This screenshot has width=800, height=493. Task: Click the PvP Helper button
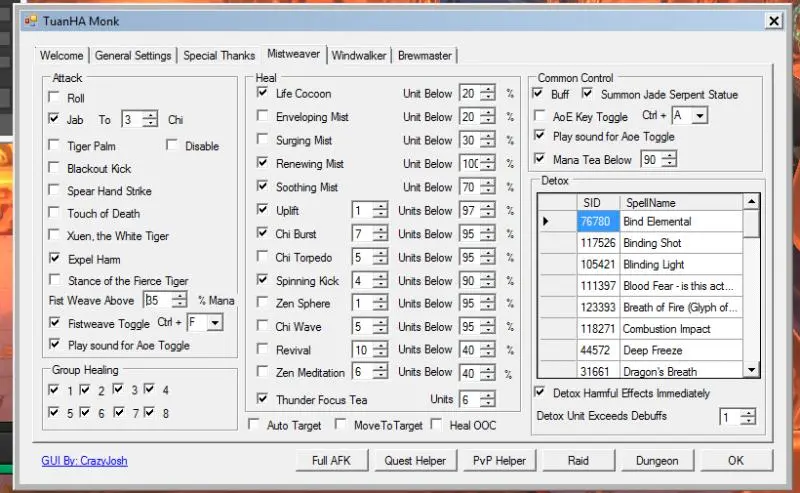click(498, 461)
